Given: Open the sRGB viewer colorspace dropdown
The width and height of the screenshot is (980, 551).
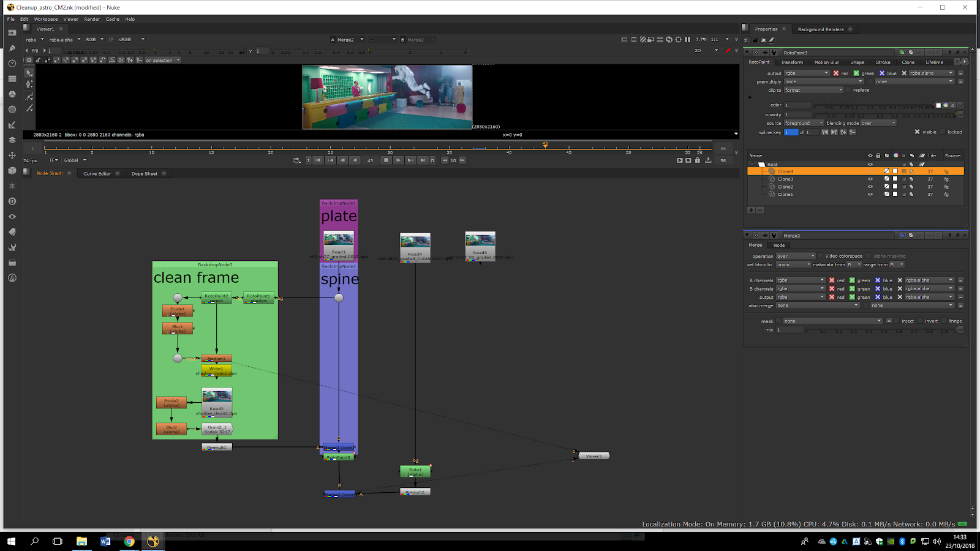Looking at the screenshot, I should click(x=132, y=39).
